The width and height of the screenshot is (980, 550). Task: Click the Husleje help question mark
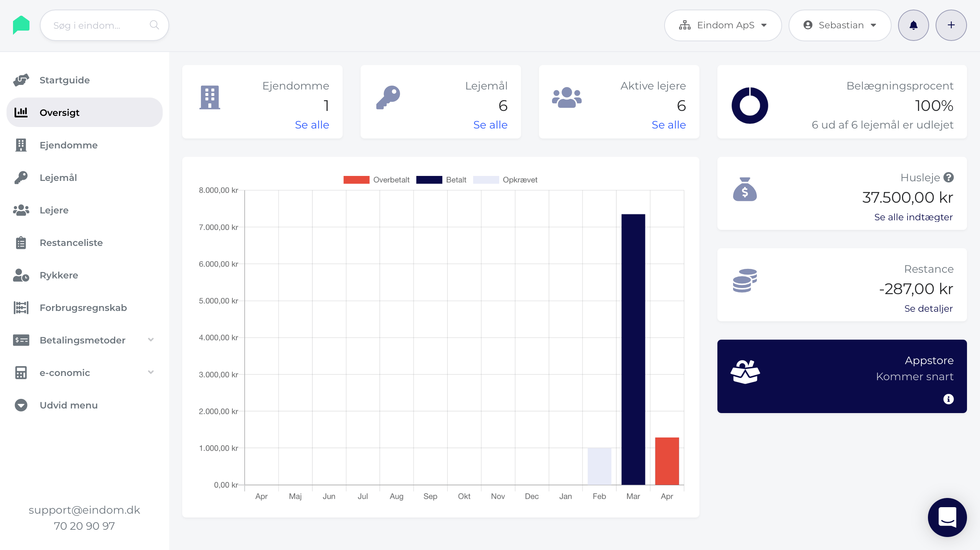pyautogui.click(x=949, y=177)
